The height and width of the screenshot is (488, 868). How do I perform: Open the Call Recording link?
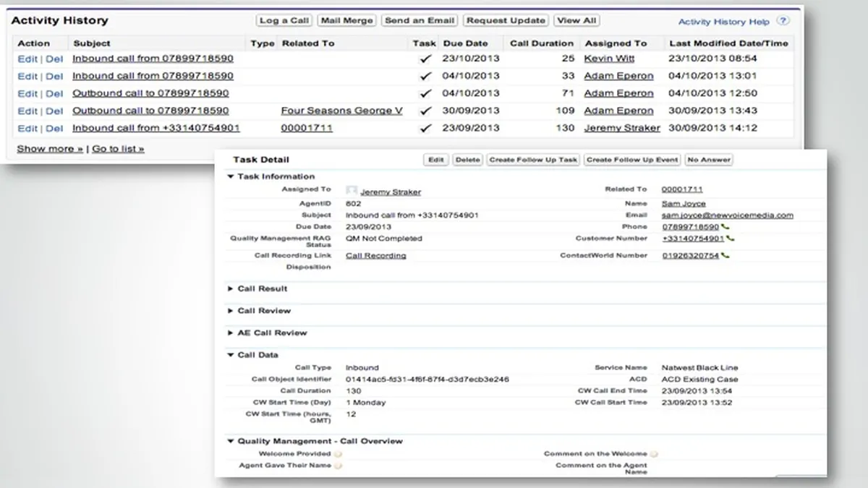(376, 256)
